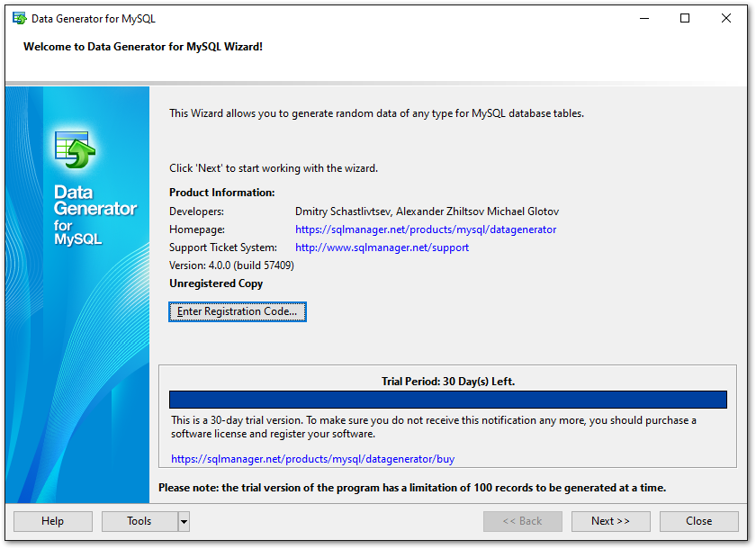Maximize the Data Generator window
The image size is (756, 549).
(x=685, y=18)
